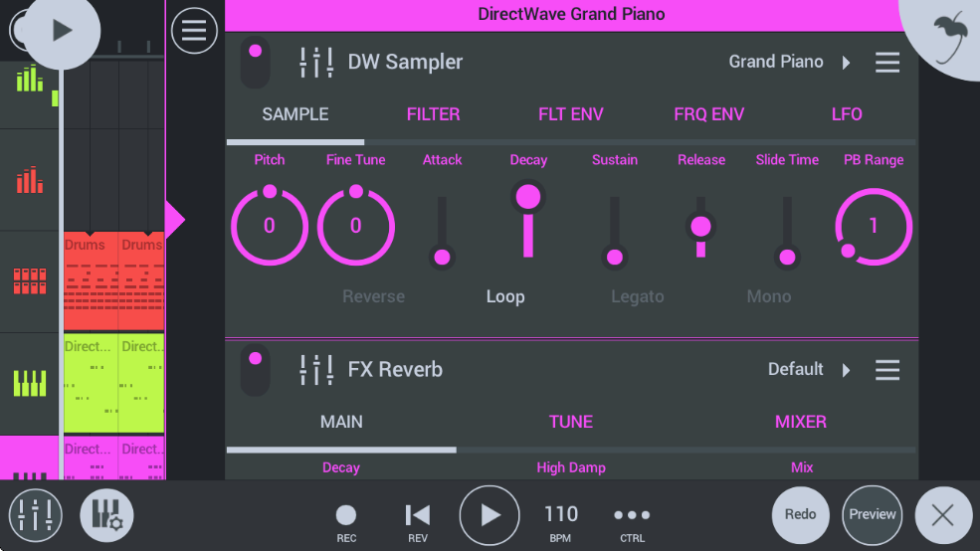Image resolution: width=980 pixels, height=551 pixels.
Task: Click the DirectWave Grand Piano title bar
Action: [571, 14]
